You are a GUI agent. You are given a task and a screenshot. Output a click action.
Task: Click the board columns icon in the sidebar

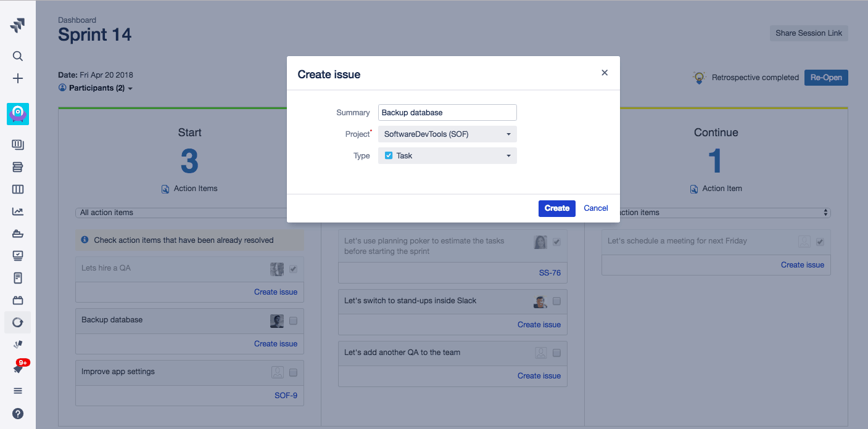17,189
